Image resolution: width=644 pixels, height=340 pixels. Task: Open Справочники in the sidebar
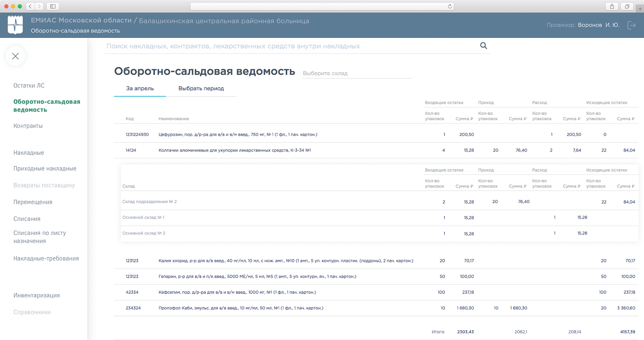32,312
